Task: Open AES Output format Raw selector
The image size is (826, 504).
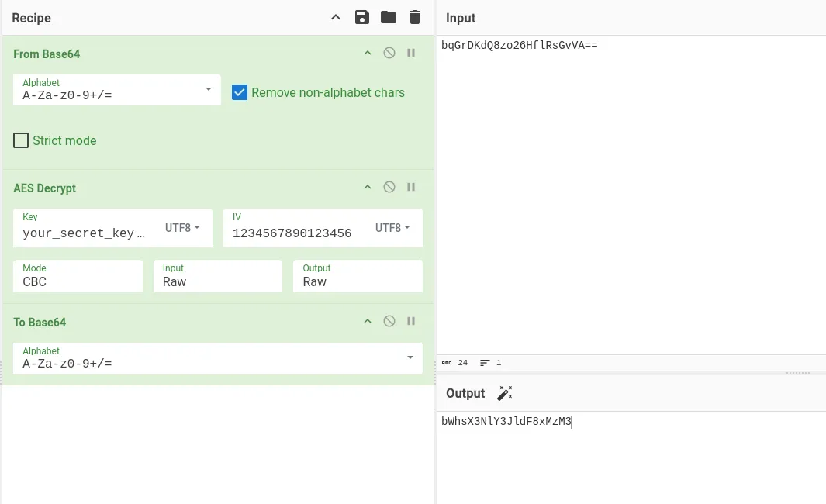Action: click(x=358, y=276)
